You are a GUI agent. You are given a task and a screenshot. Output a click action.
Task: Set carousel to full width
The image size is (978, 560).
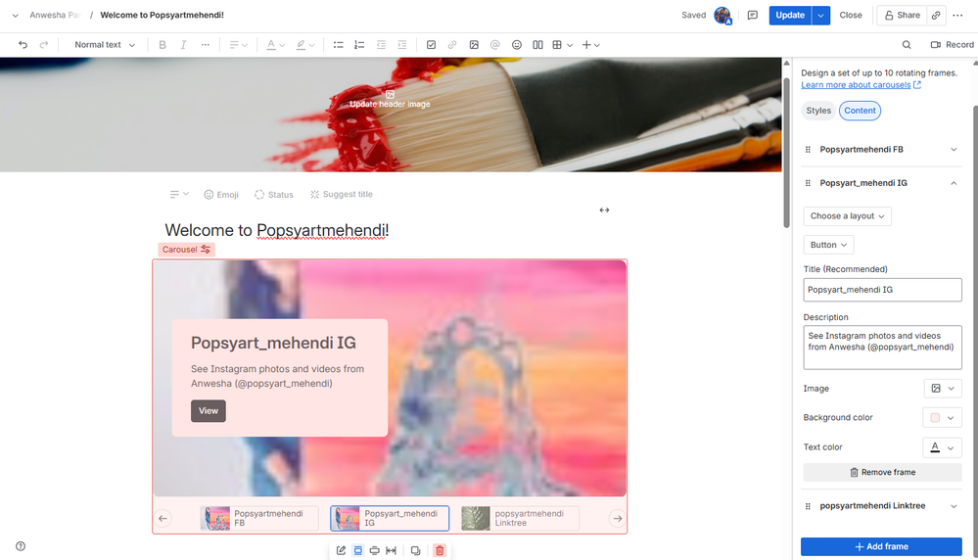391,550
